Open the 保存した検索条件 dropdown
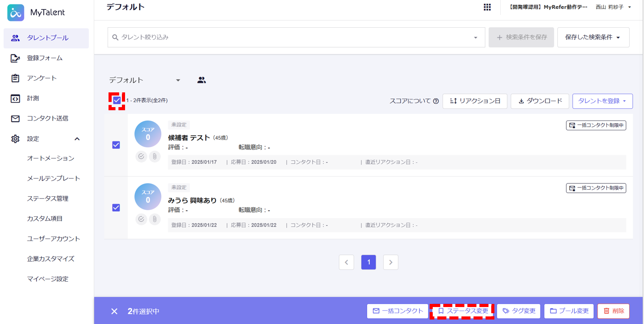 [593, 37]
